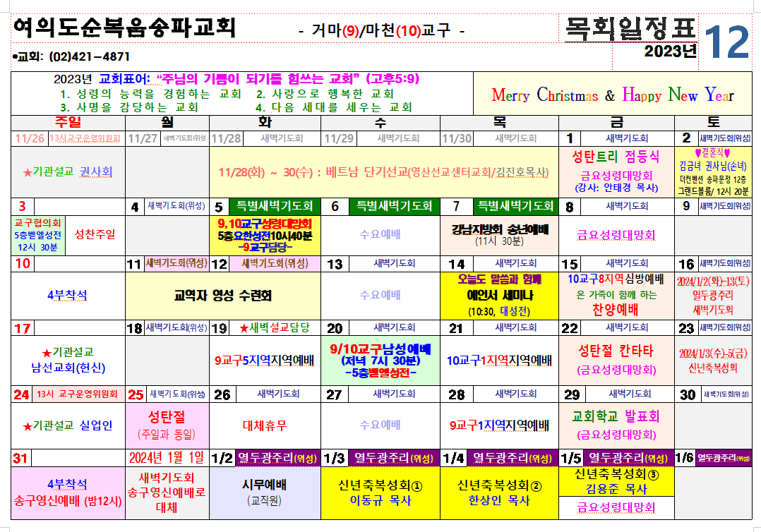Click the 수 weekday column header

click(x=380, y=122)
